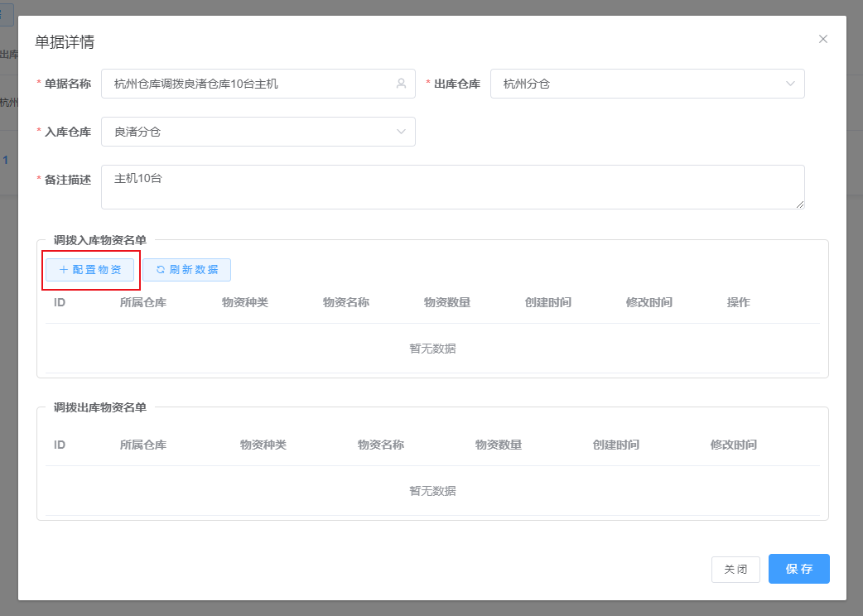Image resolution: width=863 pixels, height=616 pixels.
Task: Click the 单据详情 dialog title
Action: [x=70, y=41]
